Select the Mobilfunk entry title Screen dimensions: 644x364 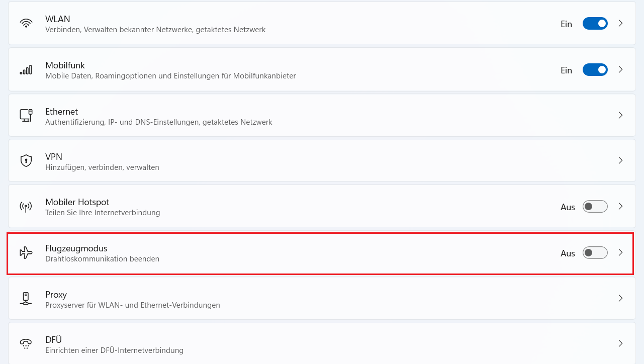65,65
